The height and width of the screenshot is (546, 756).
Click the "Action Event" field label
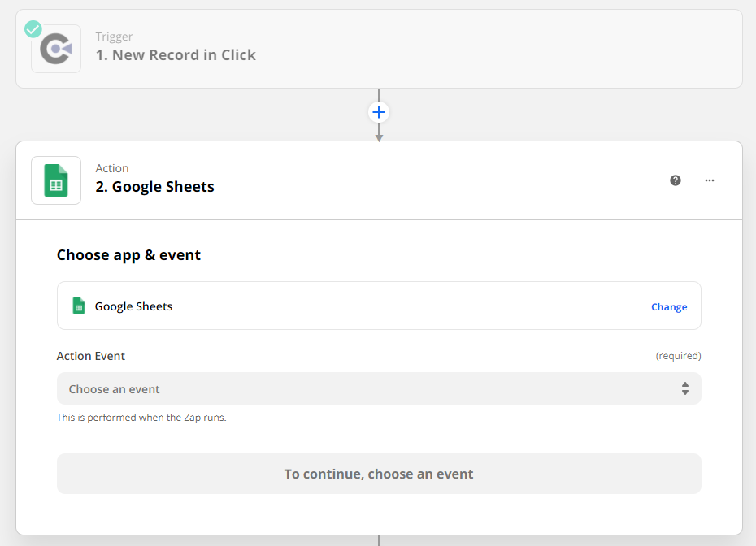(91, 356)
